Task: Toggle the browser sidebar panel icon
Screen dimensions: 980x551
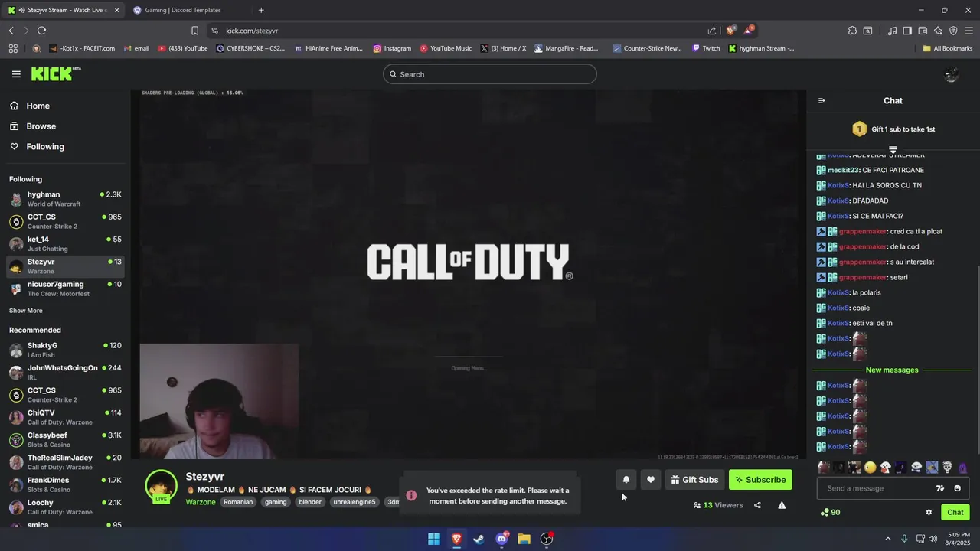Action: pos(907,31)
